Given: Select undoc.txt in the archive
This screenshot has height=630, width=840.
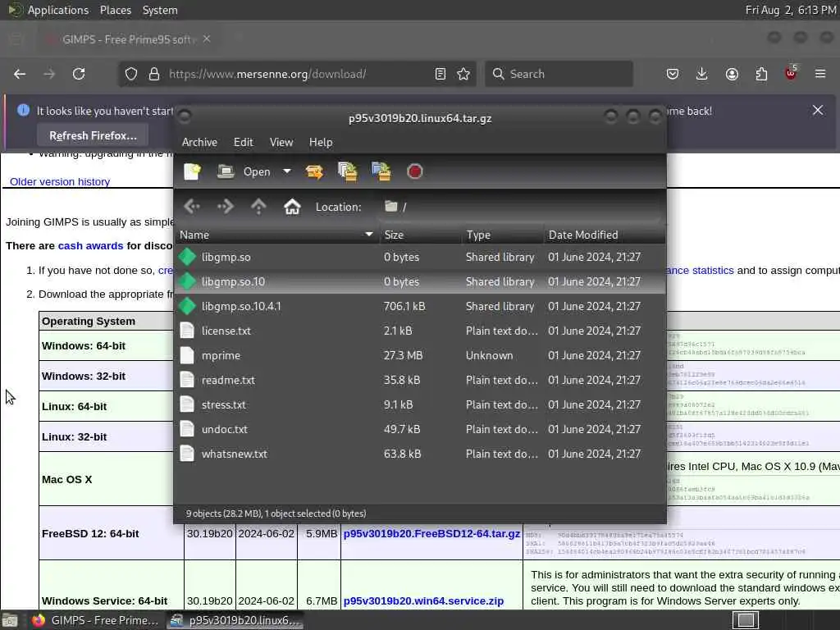Looking at the screenshot, I should [420, 430].
